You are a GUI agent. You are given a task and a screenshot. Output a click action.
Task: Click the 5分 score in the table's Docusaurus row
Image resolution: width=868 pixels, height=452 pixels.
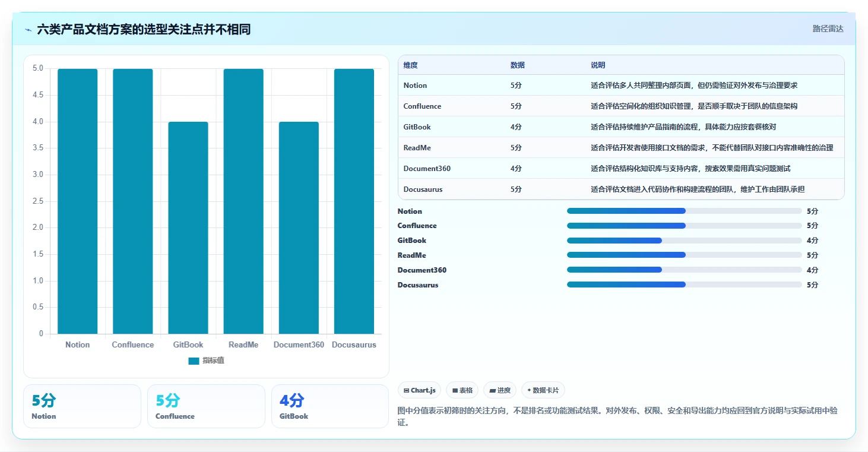click(x=516, y=189)
